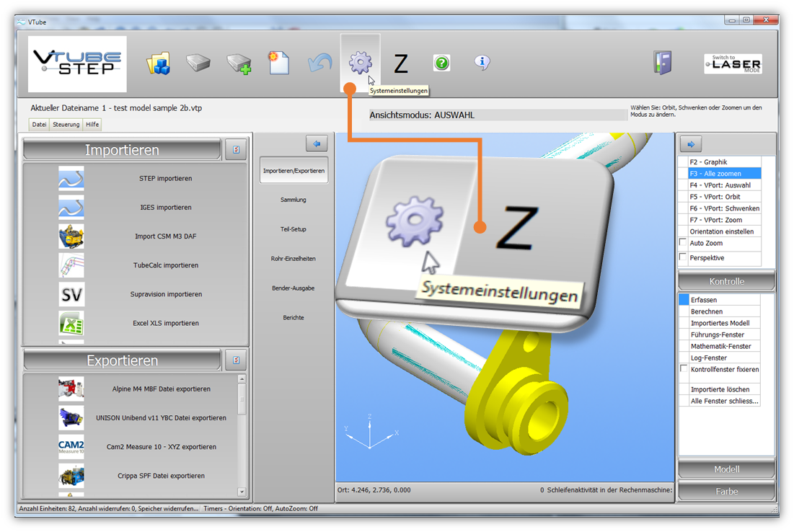Click the green help question mark icon

pyautogui.click(x=441, y=63)
